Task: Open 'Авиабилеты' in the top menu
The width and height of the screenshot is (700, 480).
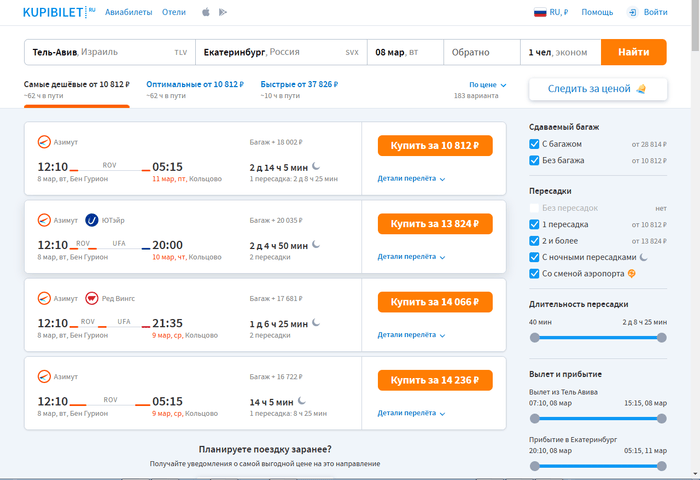Action: pyautogui.click(x=129, y=12)
